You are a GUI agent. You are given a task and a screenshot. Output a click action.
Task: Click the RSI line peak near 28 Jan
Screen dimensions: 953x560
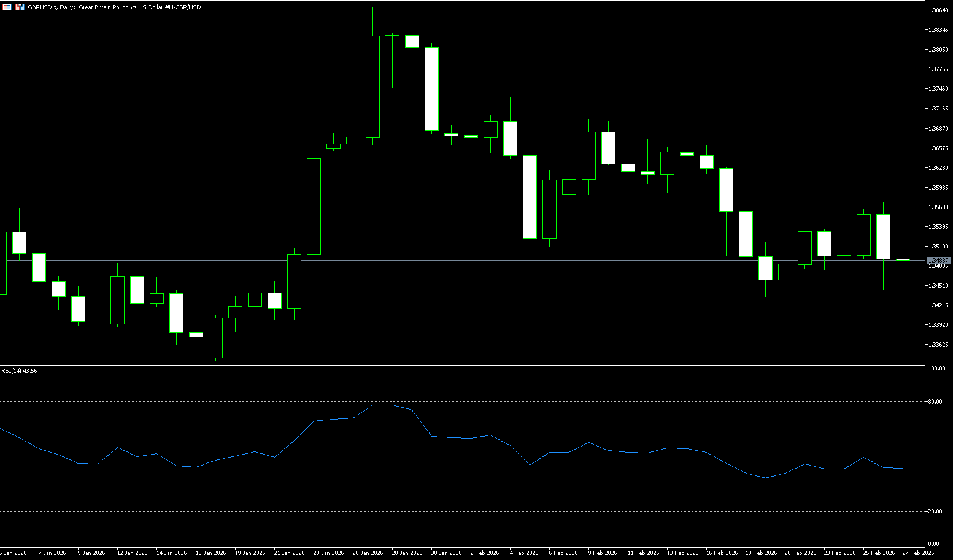(x=382, y=405)
